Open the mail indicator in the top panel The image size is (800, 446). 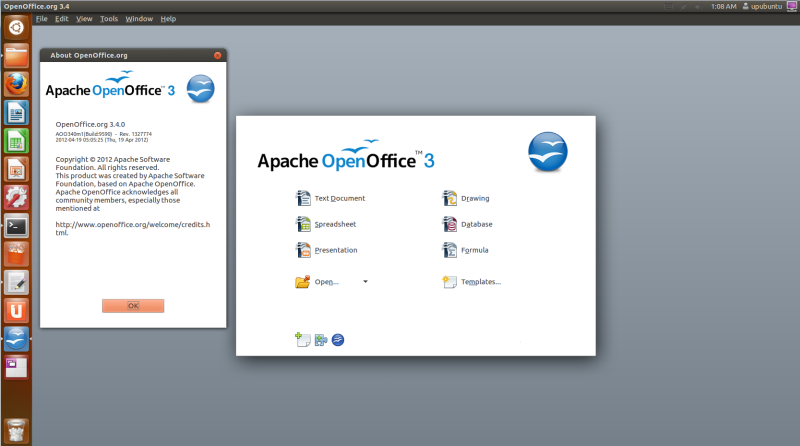(668, 7)
